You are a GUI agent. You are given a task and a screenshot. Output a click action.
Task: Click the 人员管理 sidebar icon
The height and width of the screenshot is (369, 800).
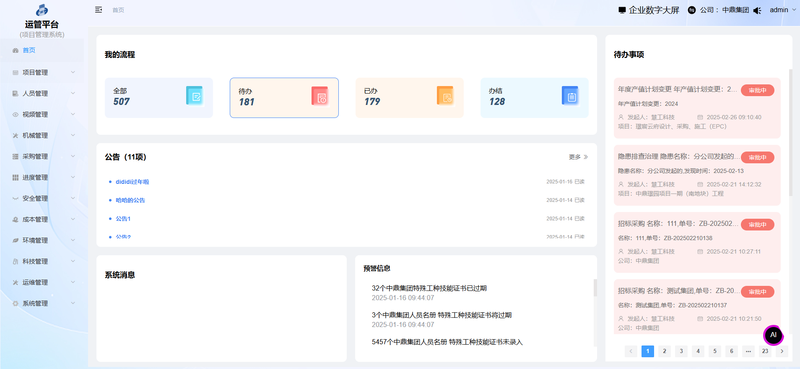(15, 93)
